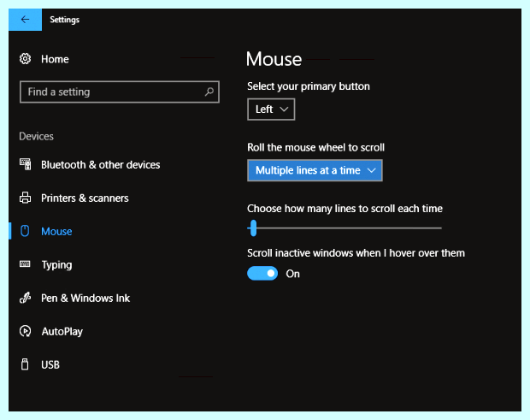Click the Bluetooth devices icon
This screenshot has height=420, width=530.
25,164
